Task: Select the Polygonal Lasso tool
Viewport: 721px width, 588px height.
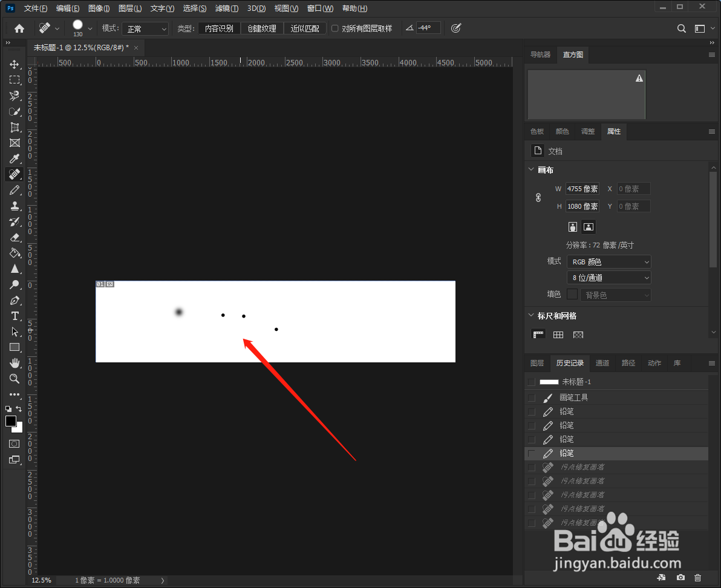Action: coord(15,96)
